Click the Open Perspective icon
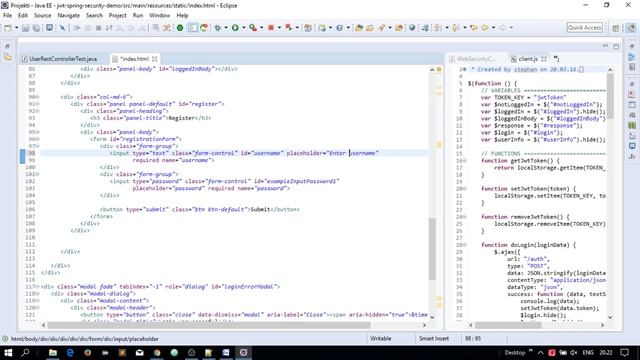 point(616,28)
